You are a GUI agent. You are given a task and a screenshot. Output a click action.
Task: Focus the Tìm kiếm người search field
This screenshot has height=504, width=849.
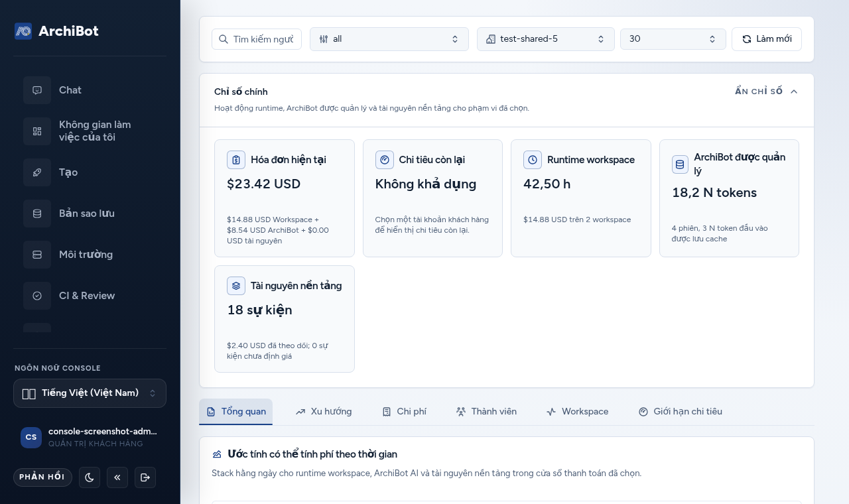tap(257, 39)
